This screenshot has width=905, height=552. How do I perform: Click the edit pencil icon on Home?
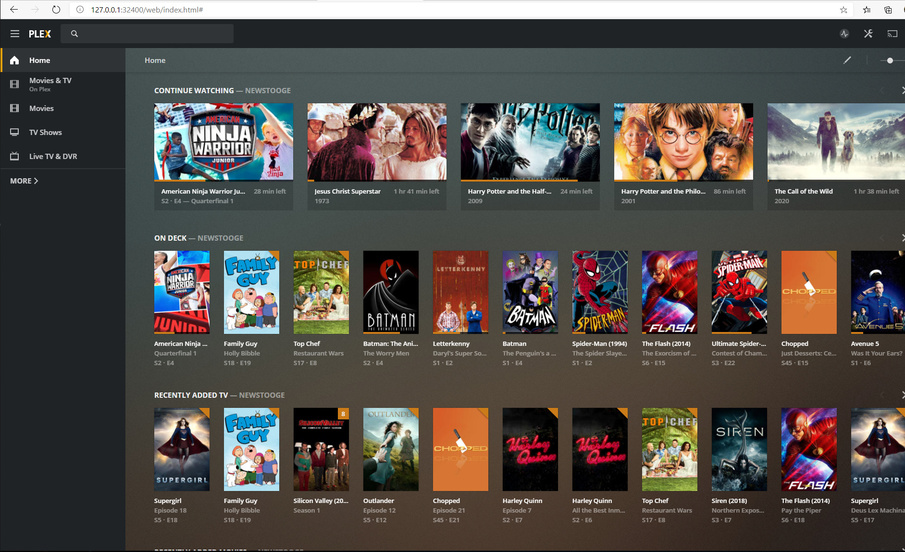(x=847, y=60)
